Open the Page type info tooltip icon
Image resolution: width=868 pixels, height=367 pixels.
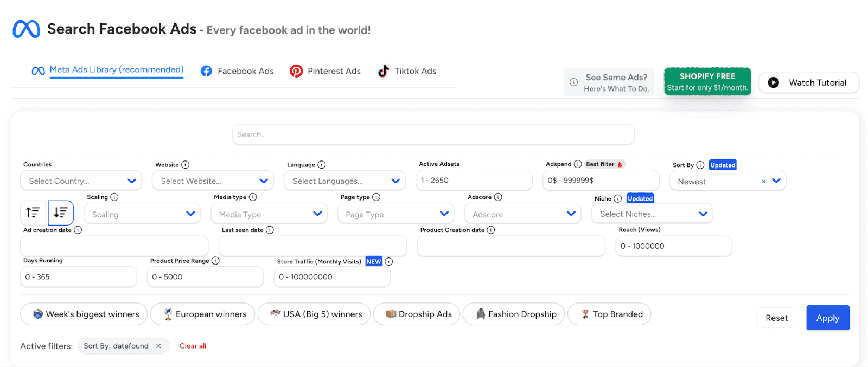[x=376, y=197]
